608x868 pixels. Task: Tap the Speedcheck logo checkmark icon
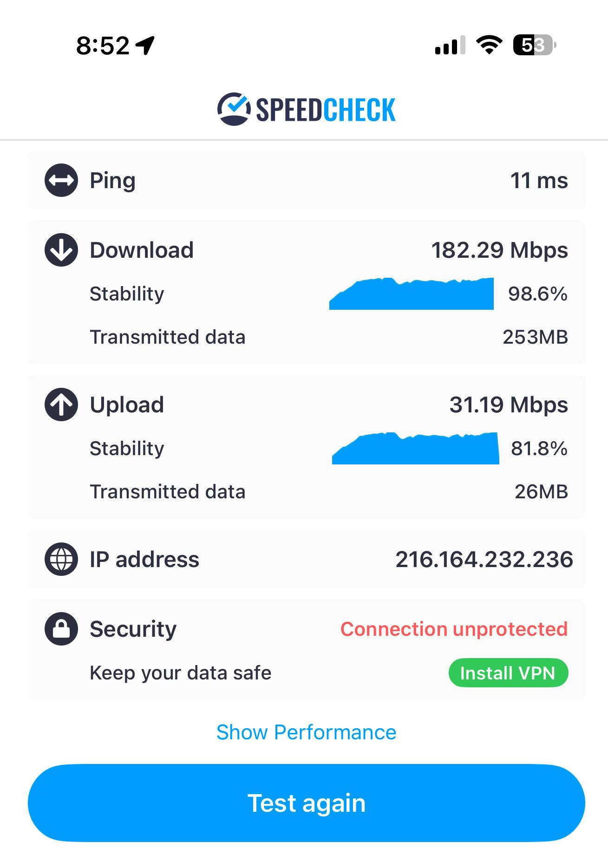(x=234, y=109)
